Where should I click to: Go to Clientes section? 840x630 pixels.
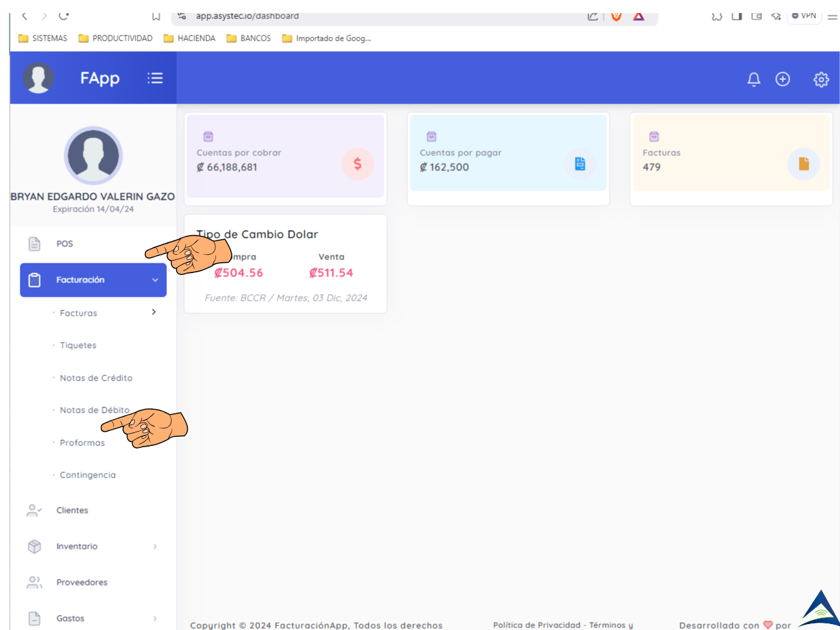coord(72,510)
